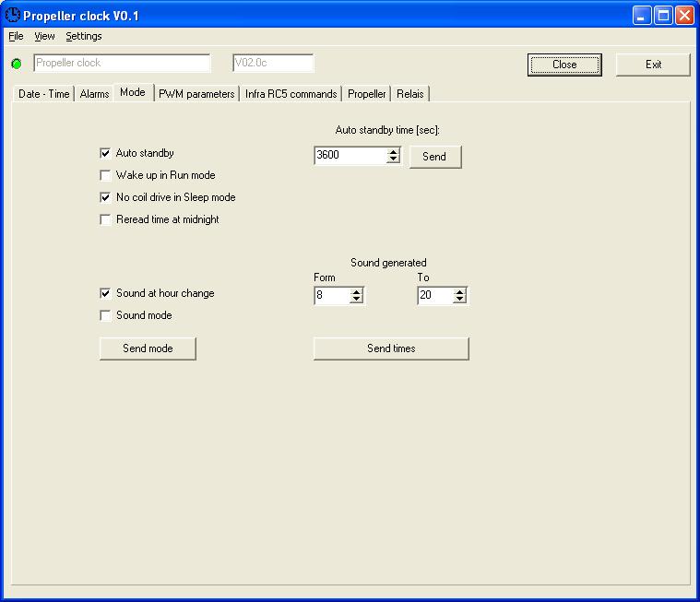Click the Propeller clock app icon in title bar
Viewport: 700px width, 602px height.
13,15
